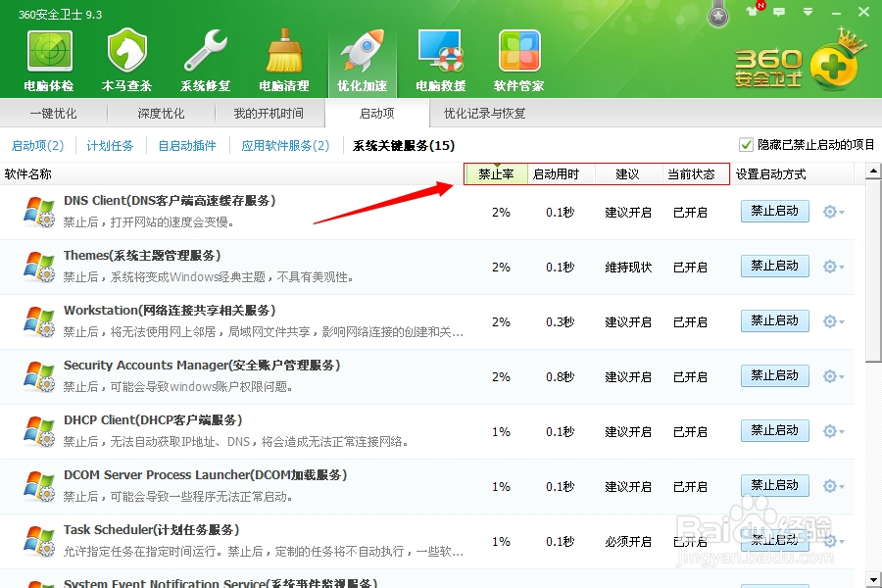The image size is (882, 588).
Task: Open the main menu triangle in title bar
Action: [x=808, y=11]
